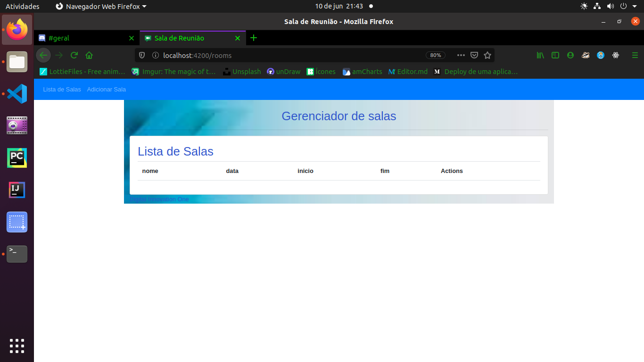Open the Privacy Badger extension
Screen dimensions: 644x362
click(x=586, y=55)
